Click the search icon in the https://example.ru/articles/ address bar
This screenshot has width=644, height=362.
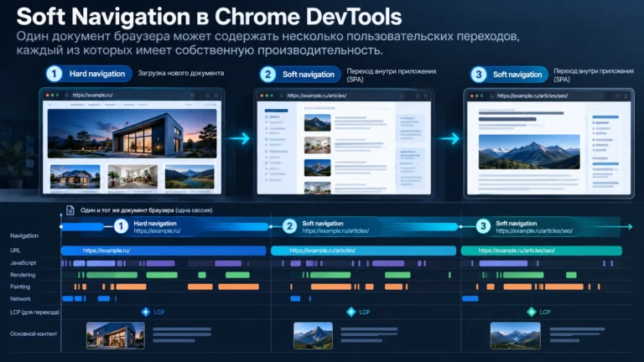[x=282, y=96]
